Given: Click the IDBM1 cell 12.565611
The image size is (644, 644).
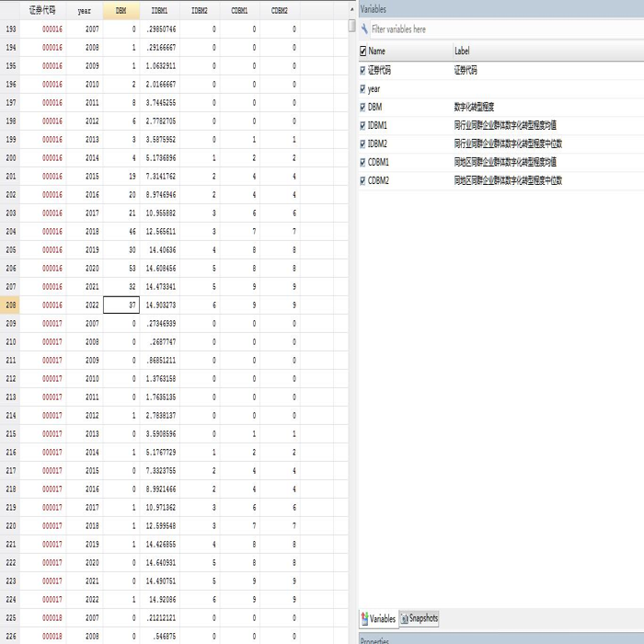Looking at the screenshot, I should point(159,231).
